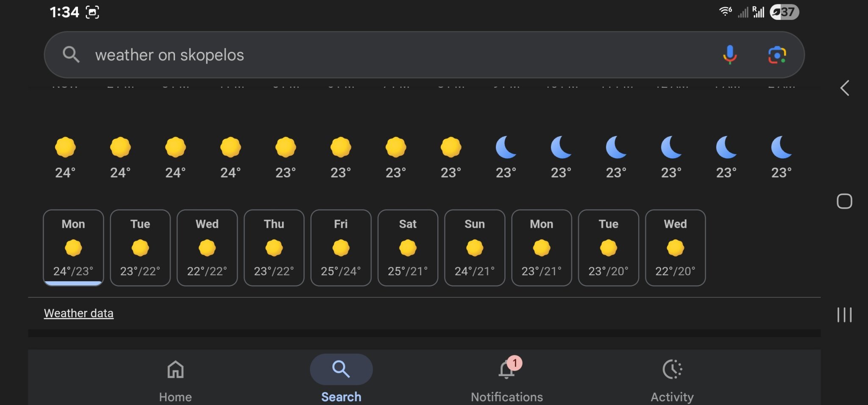Screen dimensions: 868x405
Task: Select the Search tab
Action: [341, 377]
